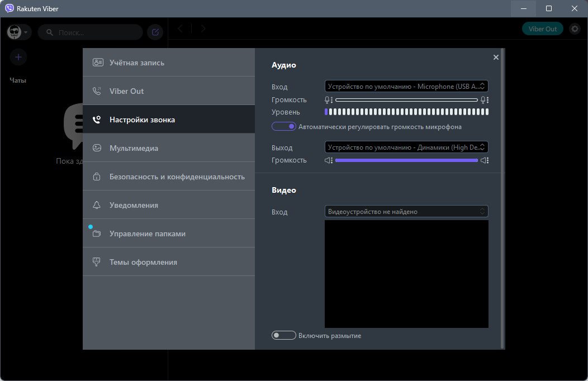Viewport: 588px width, 381px height.
Task: Click the low microphone volume icon
Action: [329, 100]
